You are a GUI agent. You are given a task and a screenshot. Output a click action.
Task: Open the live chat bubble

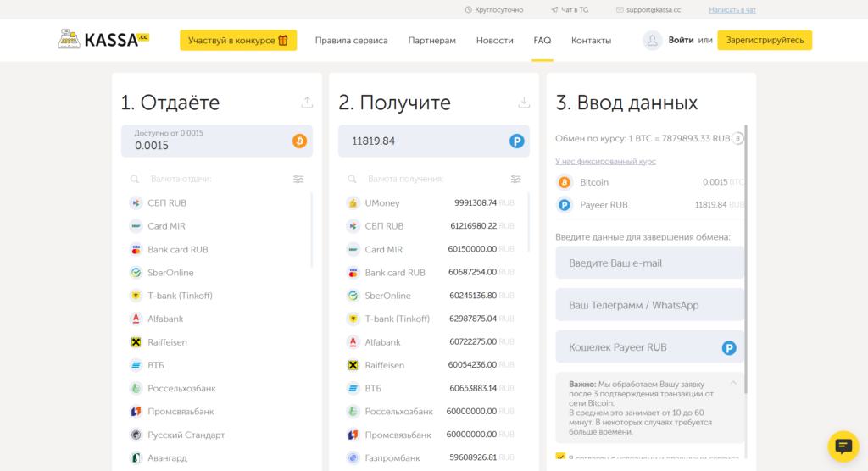coord(843,446)
